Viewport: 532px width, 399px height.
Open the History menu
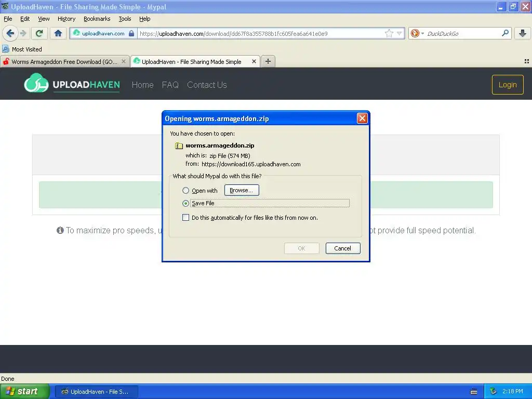coord(66,19)
